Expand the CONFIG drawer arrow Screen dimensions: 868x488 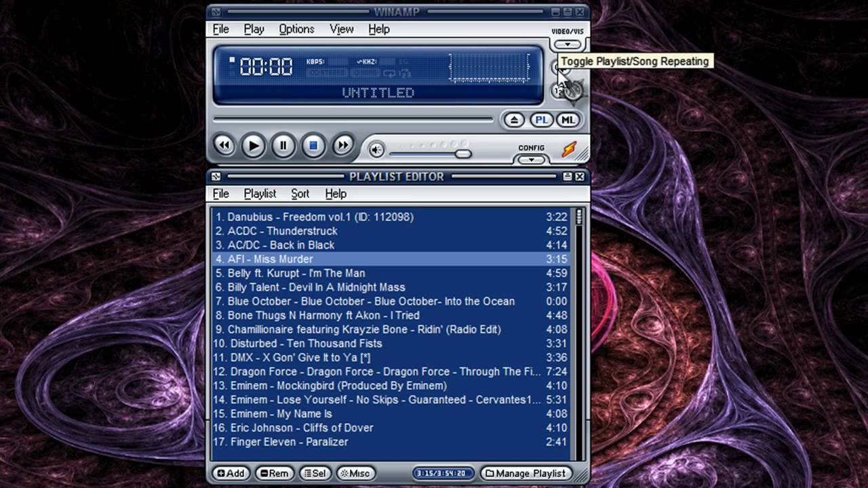click(x=531, y=160)
